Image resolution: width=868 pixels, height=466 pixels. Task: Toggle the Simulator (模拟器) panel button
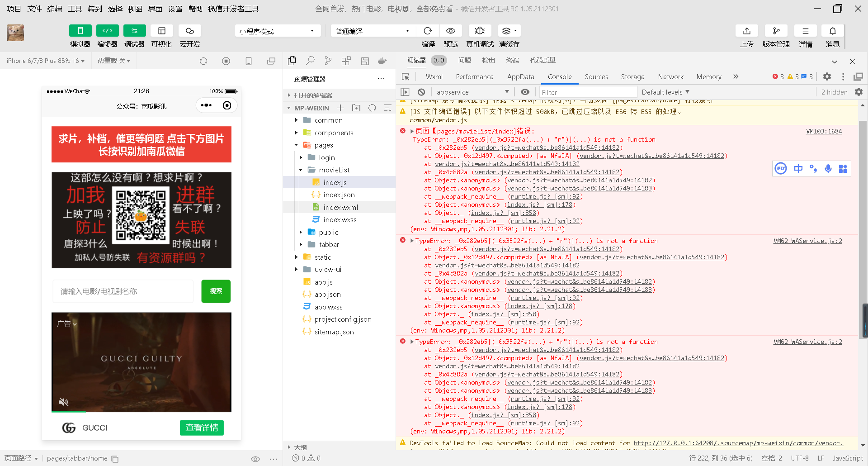[80, 31]
